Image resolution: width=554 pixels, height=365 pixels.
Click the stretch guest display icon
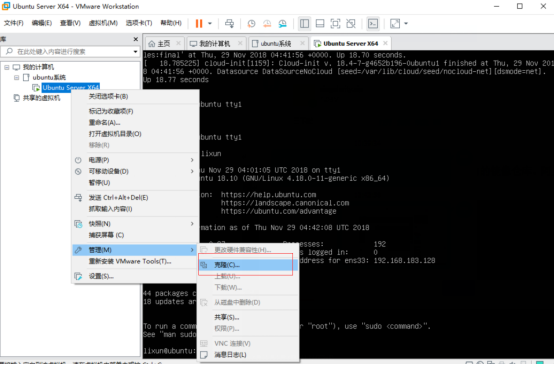pos(395,24)
